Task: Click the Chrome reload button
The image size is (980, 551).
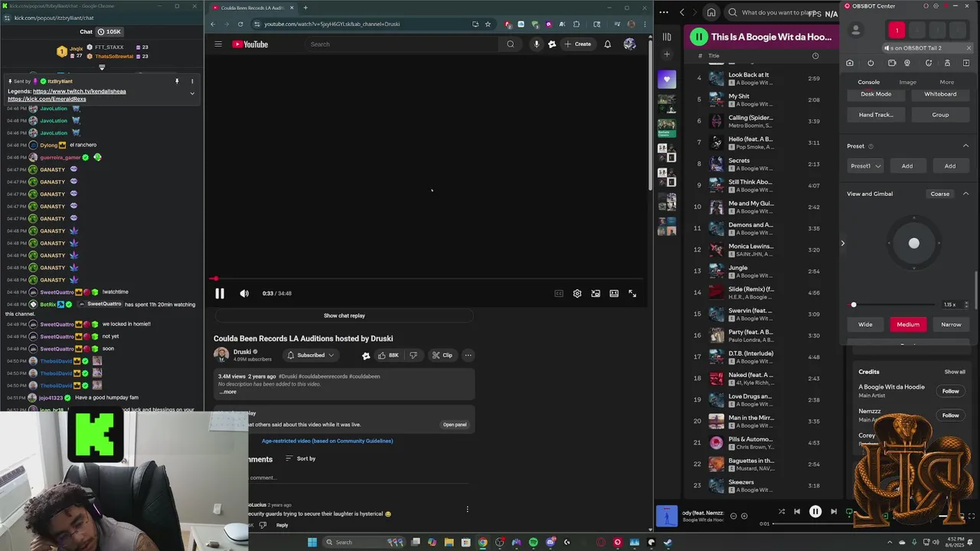Action: click(240, 24)
